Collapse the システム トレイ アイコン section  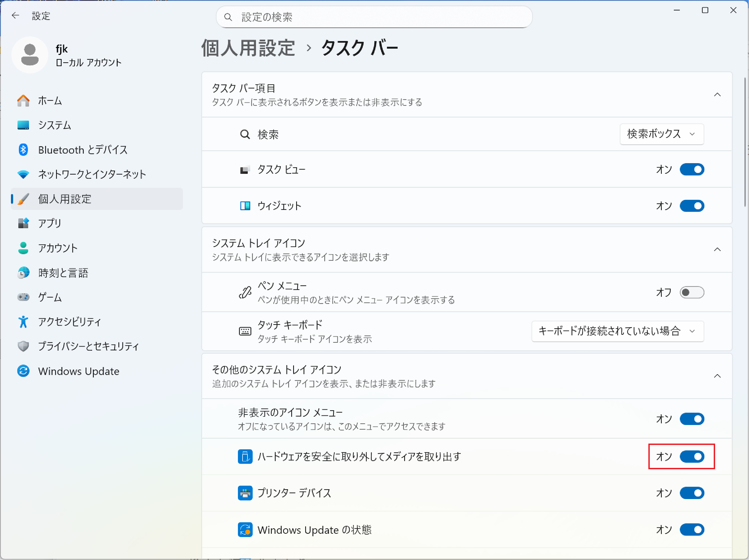point(717,250)
